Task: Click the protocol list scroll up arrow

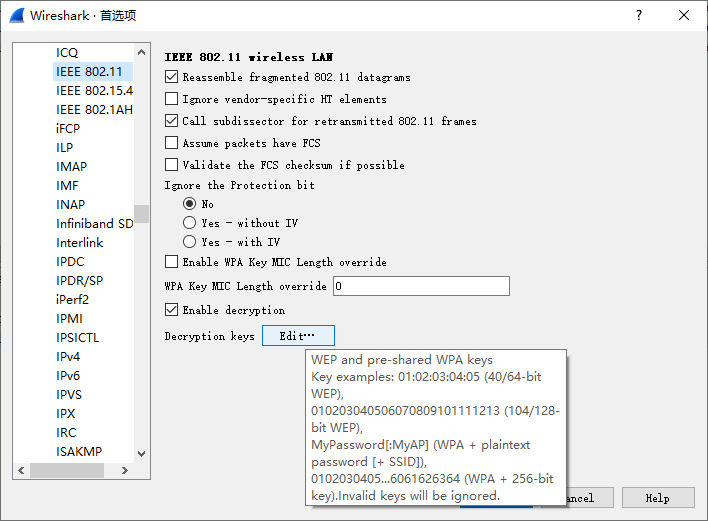Action: coord(141,52)
